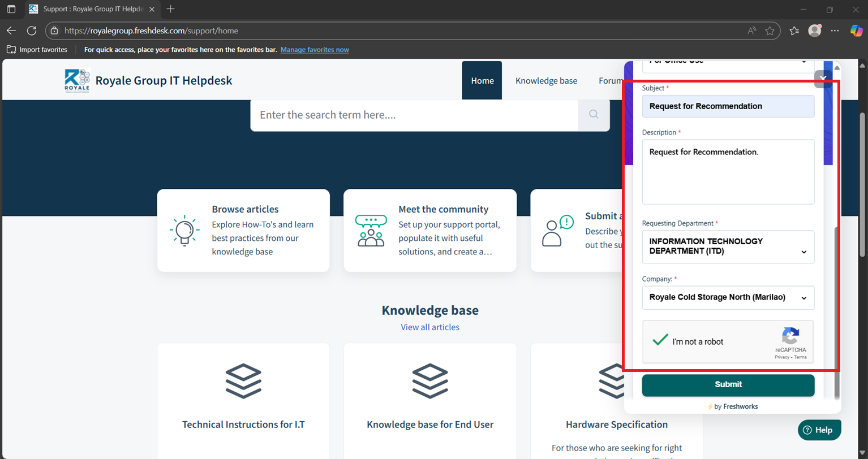
Task: Open the Knowledge base navigation tab
Action: [x=546, y=80]
